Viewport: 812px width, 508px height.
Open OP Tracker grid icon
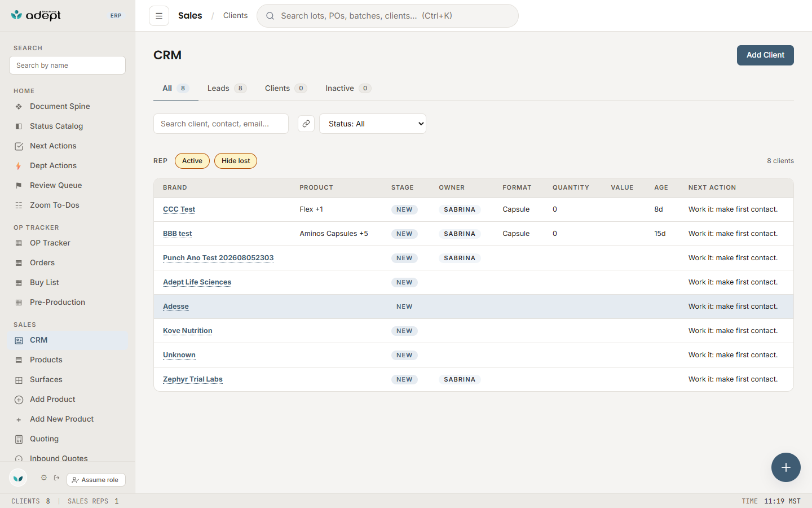pyautogui.click(x=19, y=243)
